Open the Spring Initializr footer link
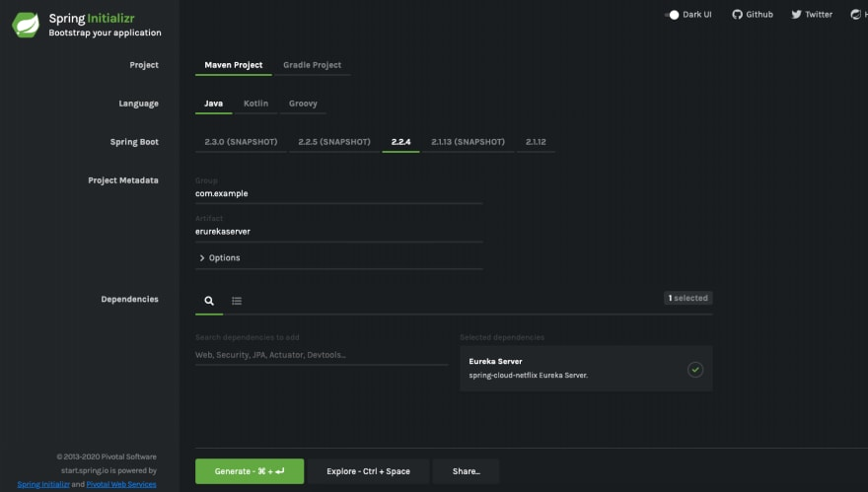The image size is (868, 492). point(43,484)
